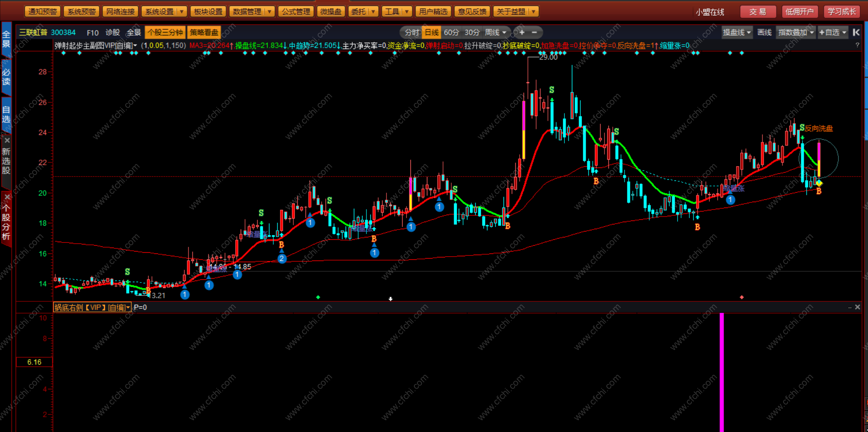Image resolution: width=868 pixels, height=432 pixels.
Task: Expand the 周线 period dropdown
Action: pyautogui.click(x=504, y=33)
